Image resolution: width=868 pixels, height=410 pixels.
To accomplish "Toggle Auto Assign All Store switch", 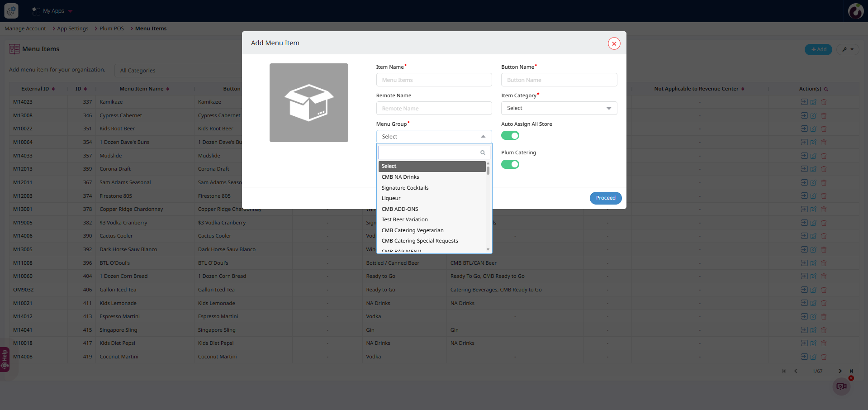I will click(510, 136).
